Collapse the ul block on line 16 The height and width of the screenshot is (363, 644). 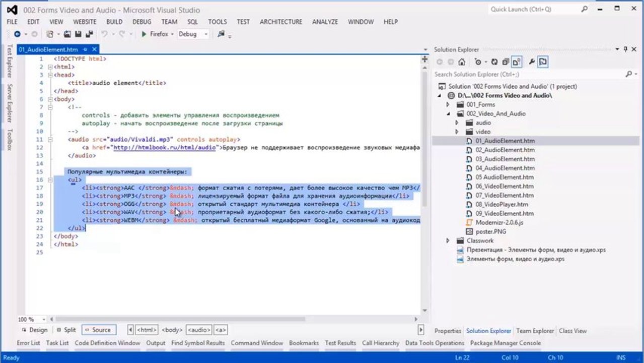(50, 179)
